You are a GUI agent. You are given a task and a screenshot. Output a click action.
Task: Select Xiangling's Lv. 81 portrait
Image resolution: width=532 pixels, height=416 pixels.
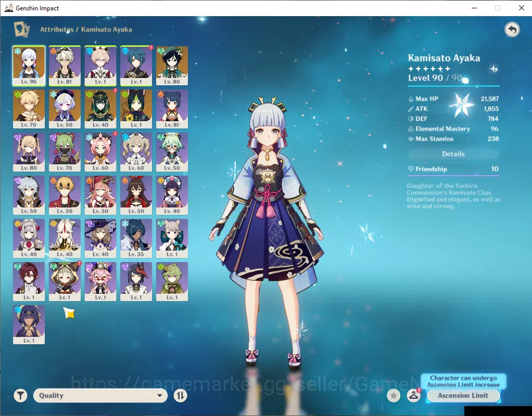(172, 109)
